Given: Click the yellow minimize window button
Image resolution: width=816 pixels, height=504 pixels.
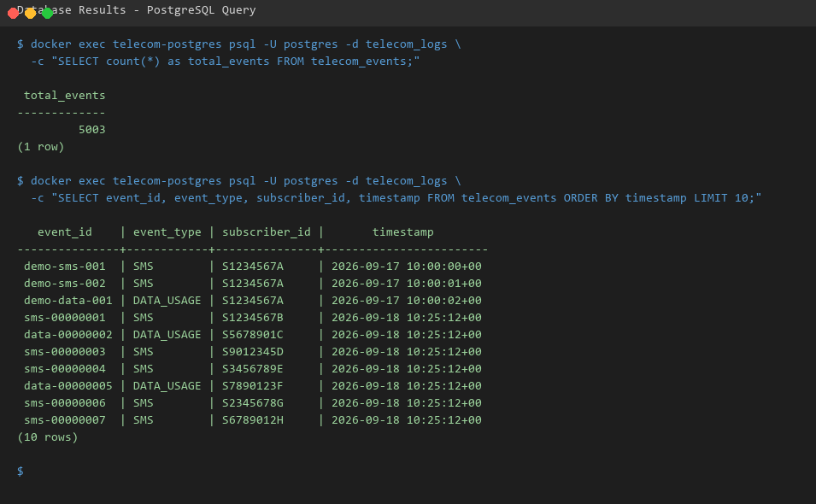Looking at the screenshot, I should pos(30,13).
